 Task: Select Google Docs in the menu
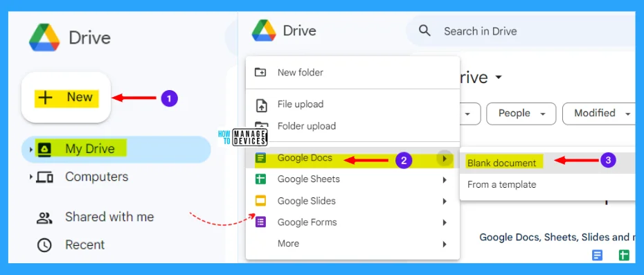click(x=352, y=158)
